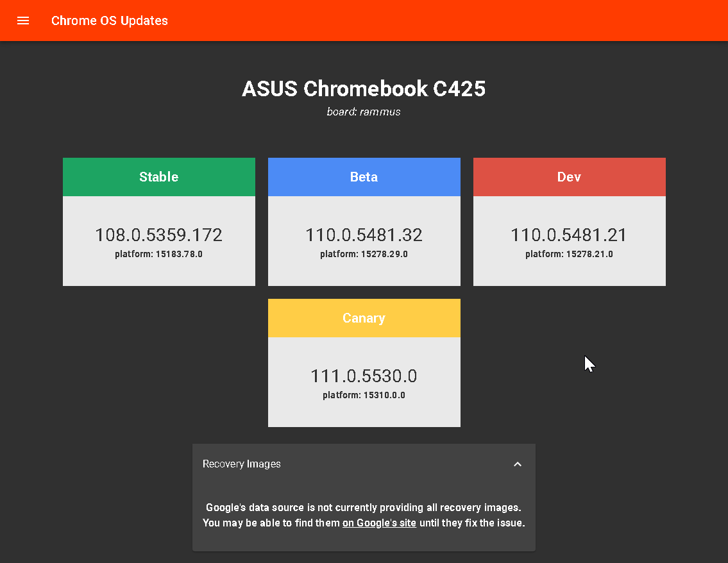
Task: Select the blue Beta channel header
Action: tap(364, 177)
